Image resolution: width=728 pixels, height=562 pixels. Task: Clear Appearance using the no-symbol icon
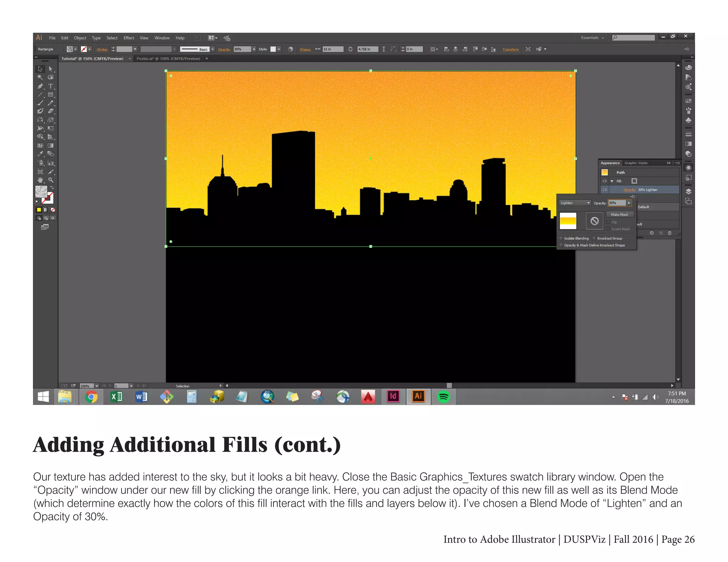[652, 233]
